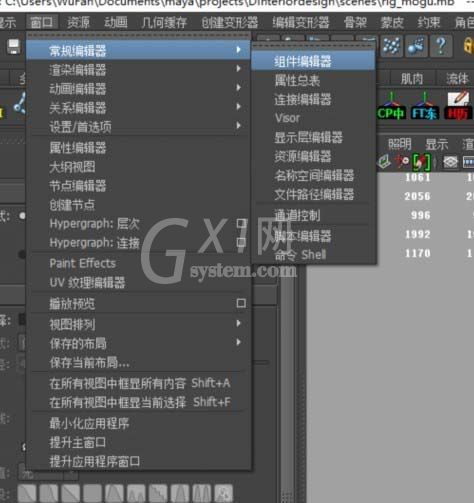The height and width of the screenshot is (503, 474).
Task: Open the 照明 viewport panel menu
Action: [400, 144]
